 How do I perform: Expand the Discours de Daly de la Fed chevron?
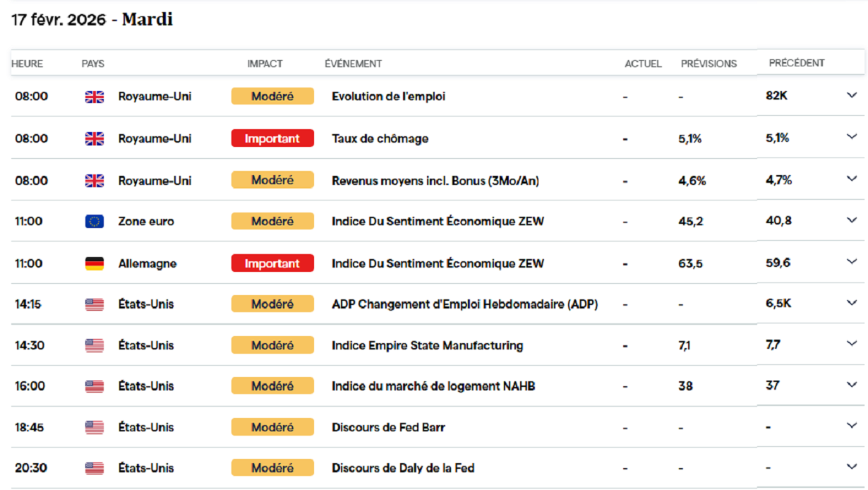852,467
